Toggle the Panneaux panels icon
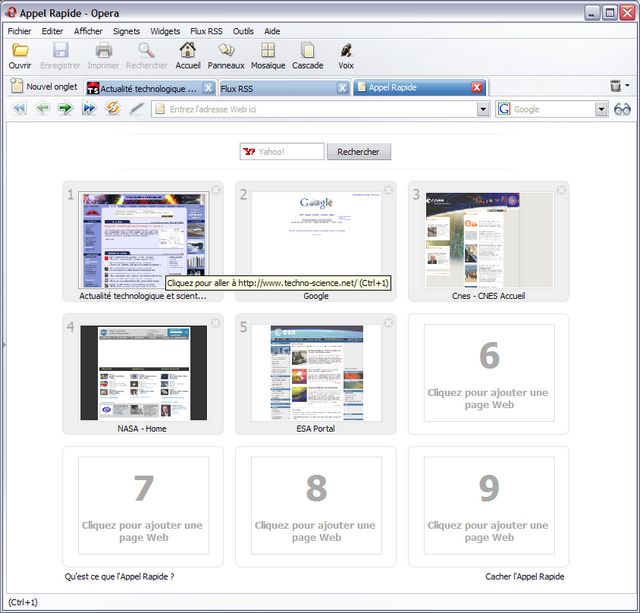The image size is (640, 613). [226, 50]
